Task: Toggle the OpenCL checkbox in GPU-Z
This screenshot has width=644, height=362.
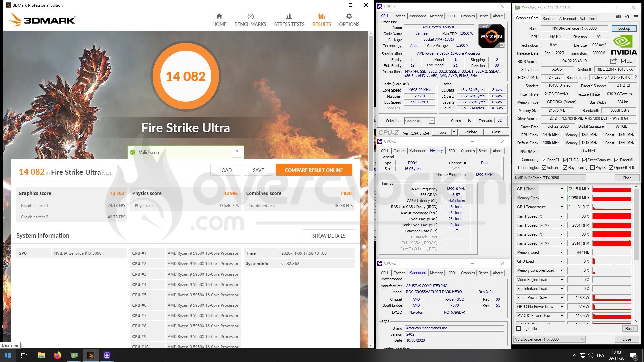Action: pyautogui.click(x=544, y=160)
